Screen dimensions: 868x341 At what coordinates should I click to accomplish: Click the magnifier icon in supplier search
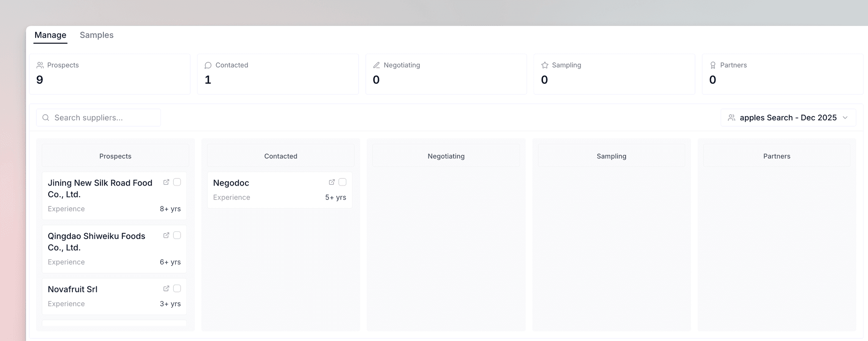pos(46,118)
